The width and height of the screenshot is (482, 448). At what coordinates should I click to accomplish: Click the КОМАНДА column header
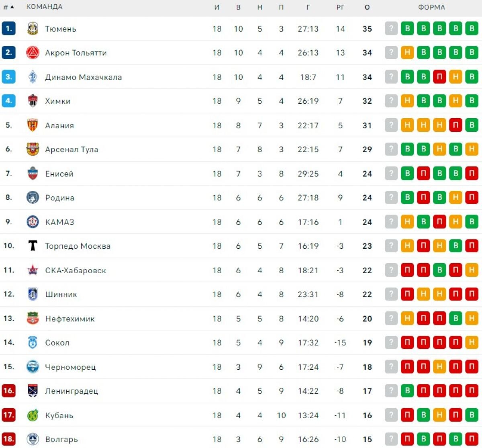(44, 7)
